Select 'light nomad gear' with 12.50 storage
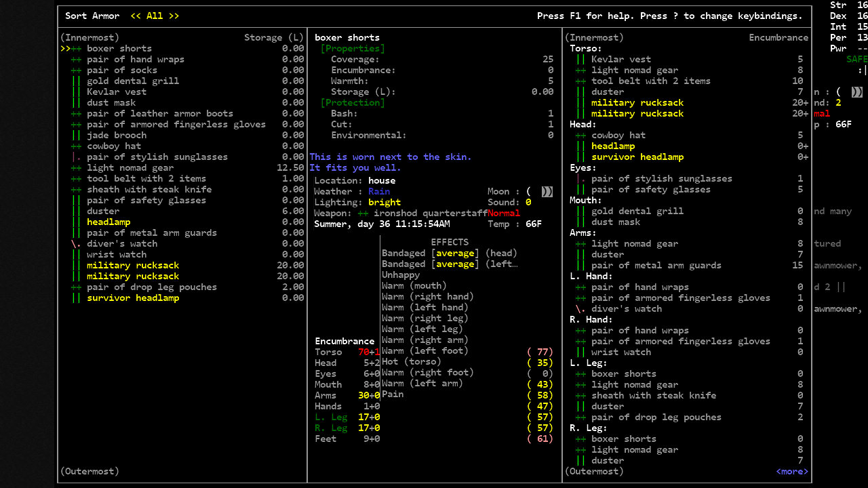 130,167
